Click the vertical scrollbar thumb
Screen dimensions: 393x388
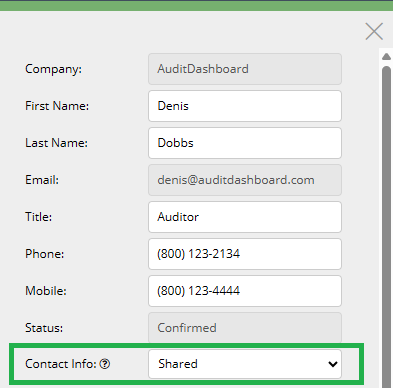[386, 227]
